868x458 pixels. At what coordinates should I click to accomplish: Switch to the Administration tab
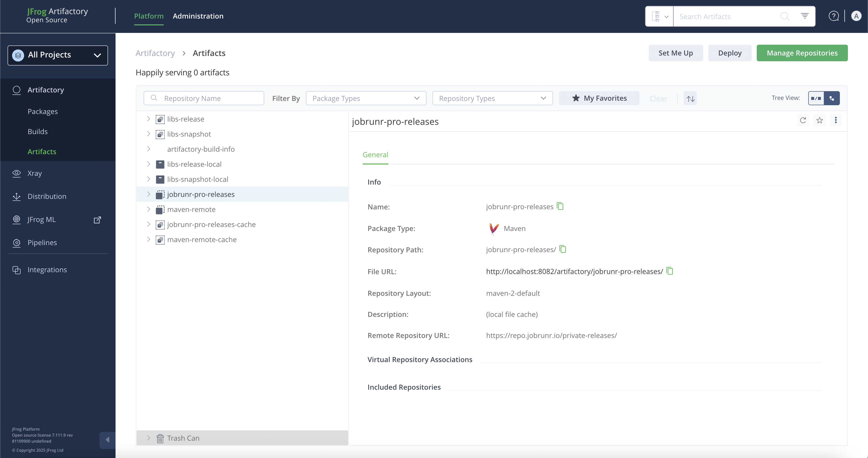(198, 16)
